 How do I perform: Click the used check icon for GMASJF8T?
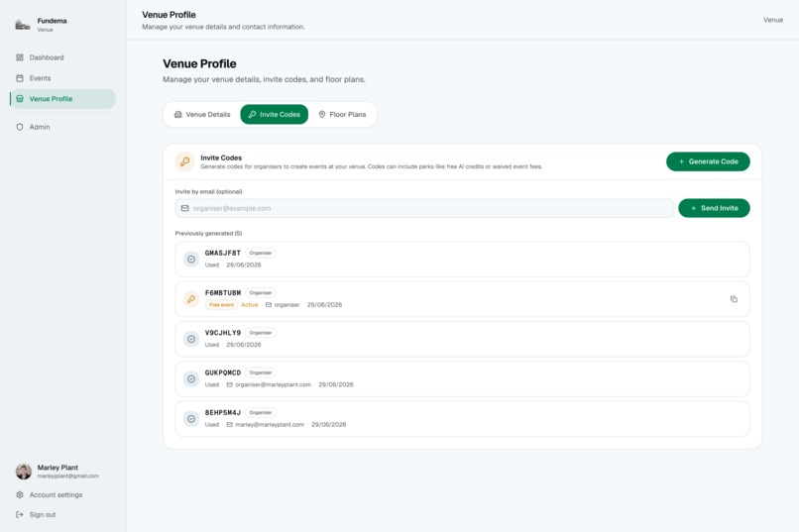pyautogui.click(x=191, y=260)
